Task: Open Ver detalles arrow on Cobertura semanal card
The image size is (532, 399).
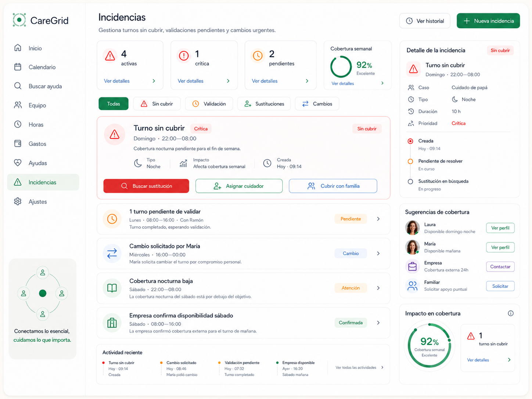Action: (x=382, y=83)
